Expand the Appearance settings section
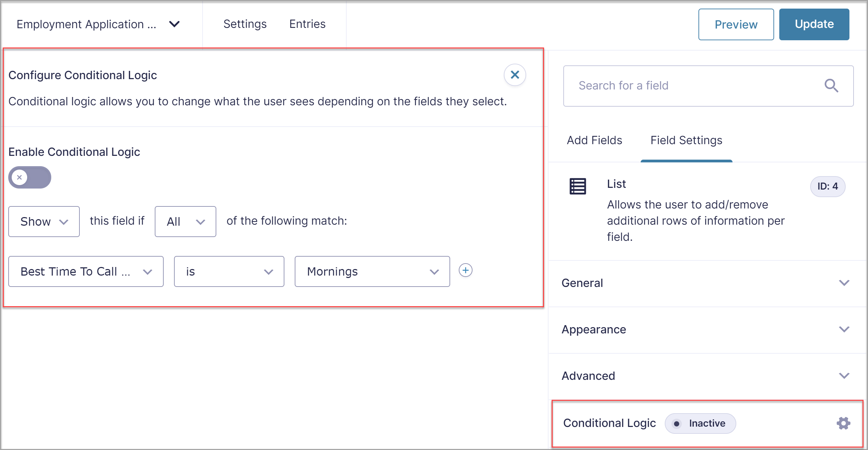This screenshot has width=868, height=450. pyautogui.click(x=707, y=330)
